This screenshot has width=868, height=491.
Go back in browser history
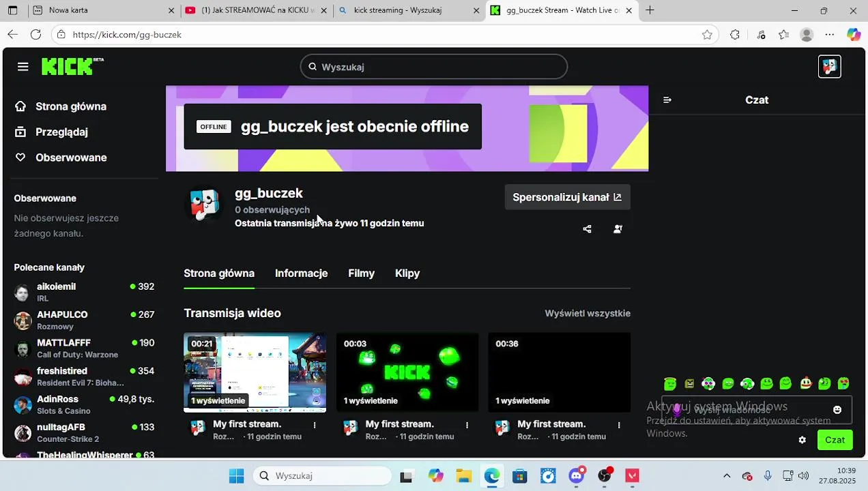[x=13, y=35]
